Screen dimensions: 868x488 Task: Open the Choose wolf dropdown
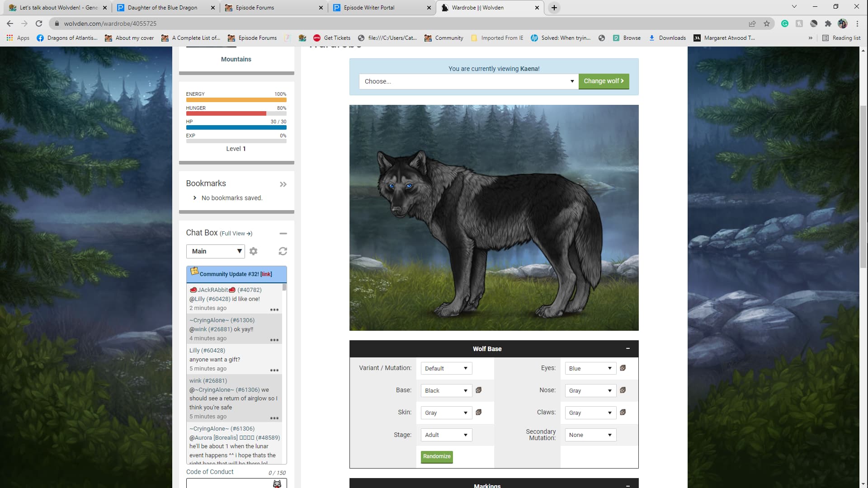(x=469, y=81)
